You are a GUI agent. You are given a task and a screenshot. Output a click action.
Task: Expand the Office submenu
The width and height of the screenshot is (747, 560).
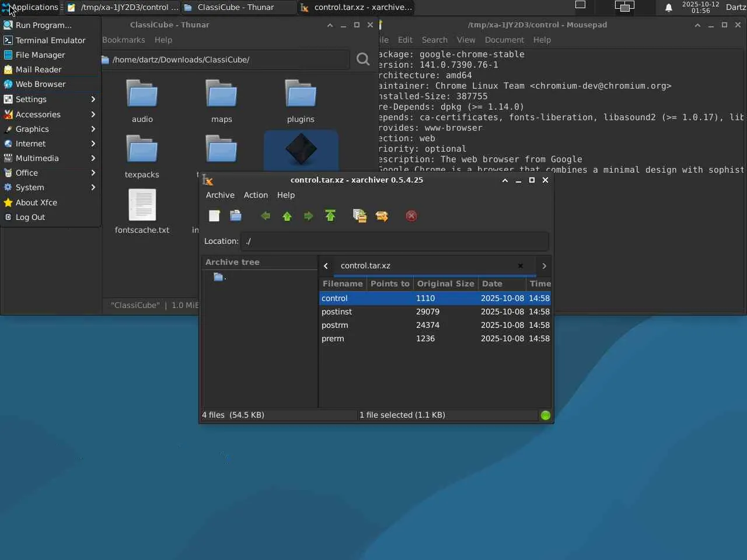(x=50, y=173)
